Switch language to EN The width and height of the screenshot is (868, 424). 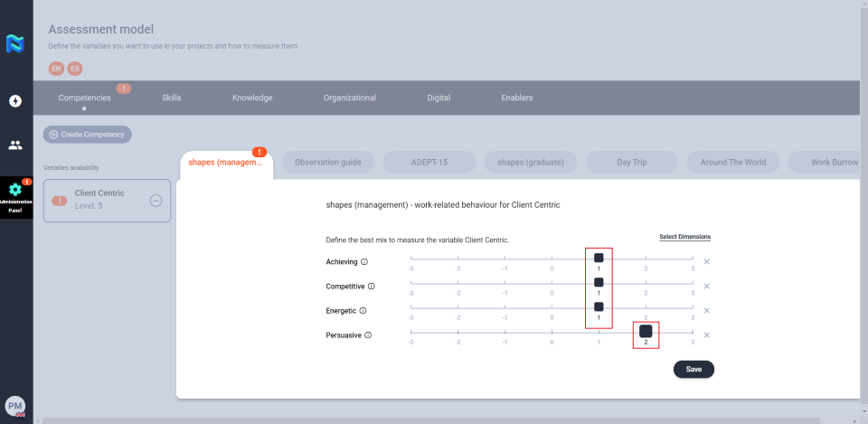(57, 69)
